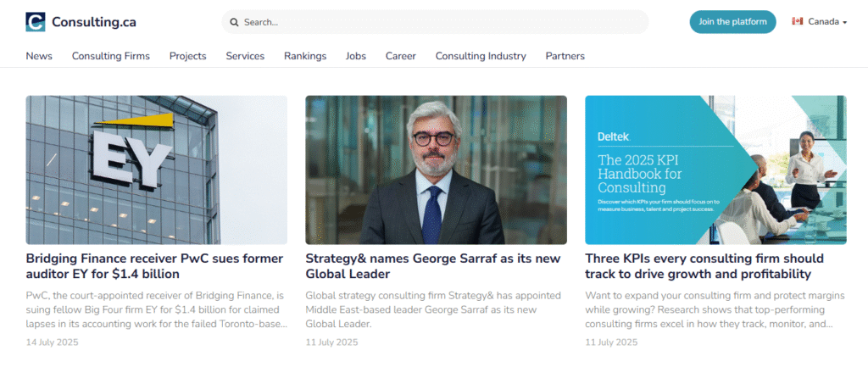Open headline Strategy& names George Sarraf
The image size is (868, 384).
click(x=433, y=266)
